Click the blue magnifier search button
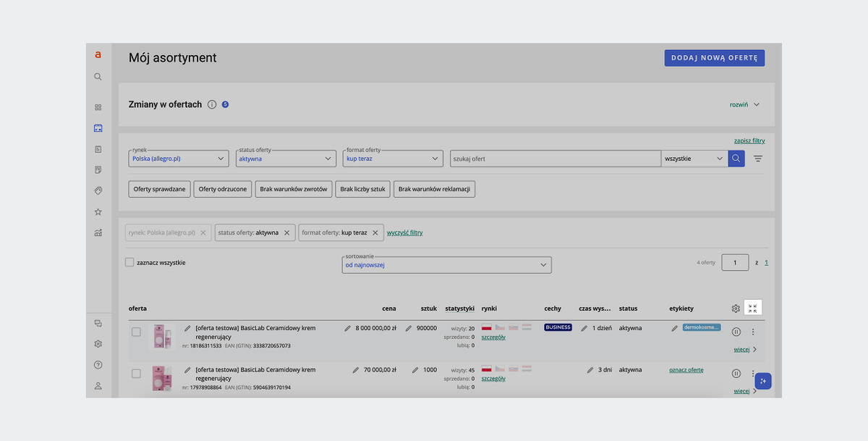This screenshot has width=868, height=441. coord(736,159)
